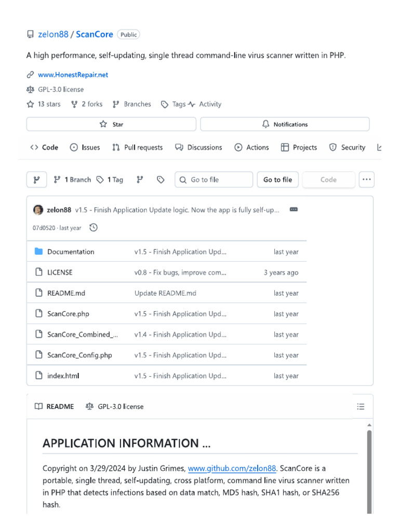Open the zelon88 owner profile link
399x532 pixels.
[x=54, y=34]
